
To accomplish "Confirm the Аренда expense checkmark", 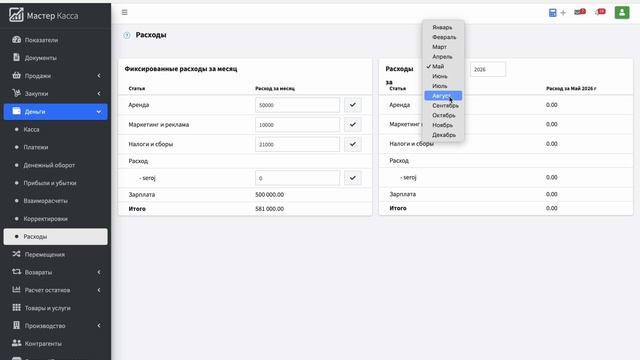I will 353,105.
